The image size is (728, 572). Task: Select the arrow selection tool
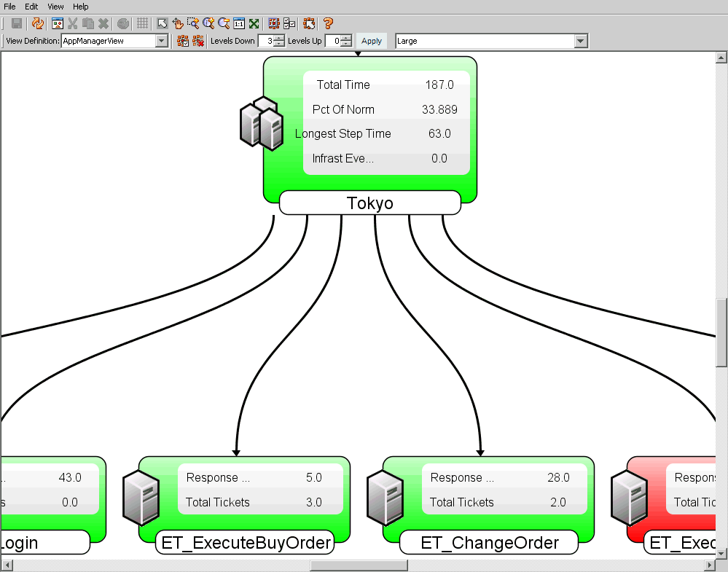point(161,23)
